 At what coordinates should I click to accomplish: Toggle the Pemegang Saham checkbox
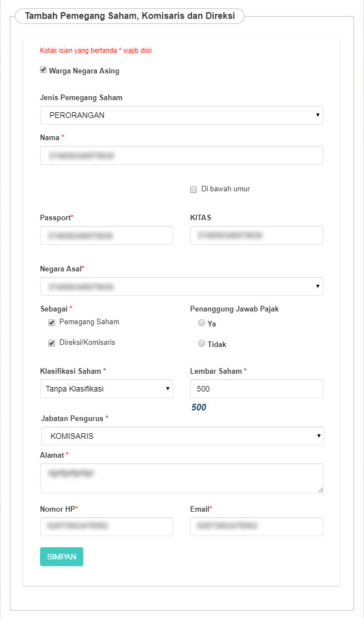(52, 323)
